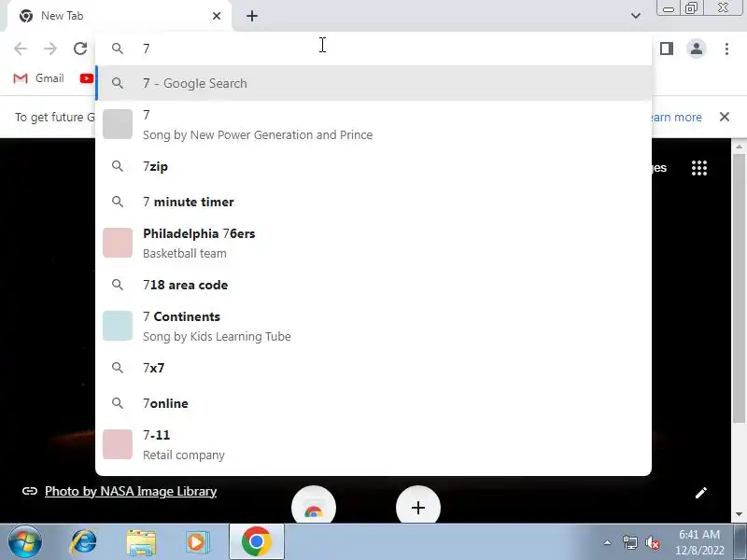This screenshot has height=560, width=747.
Task: Select the '7 minute timer' suggestion
Action: [373, 202]
